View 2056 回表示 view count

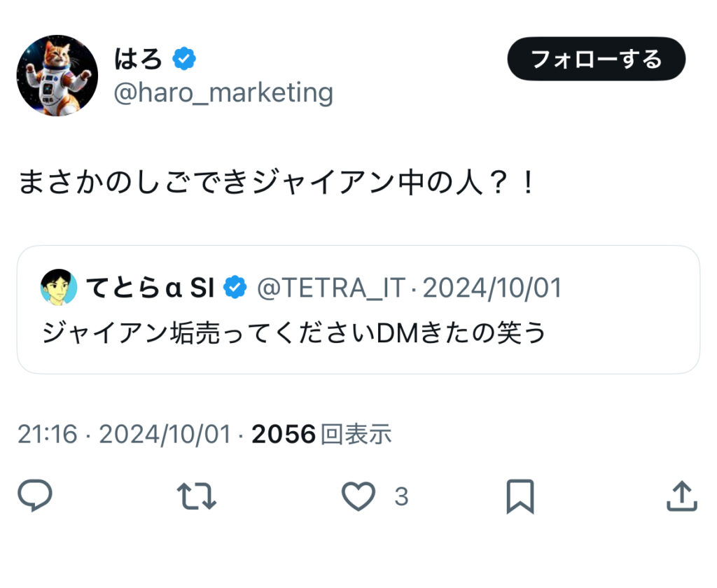tap(321, 434)
